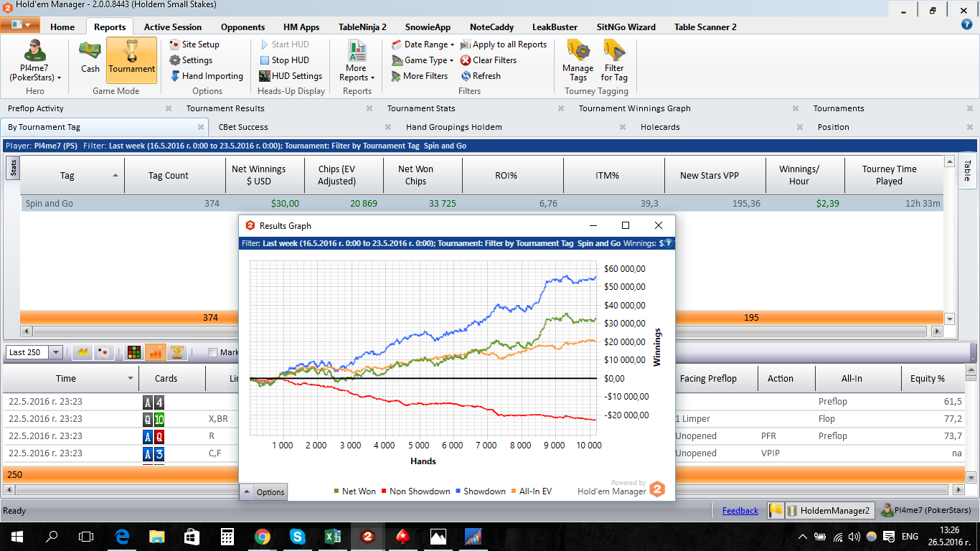Open the help question mark icon

(x=966, y=24)
